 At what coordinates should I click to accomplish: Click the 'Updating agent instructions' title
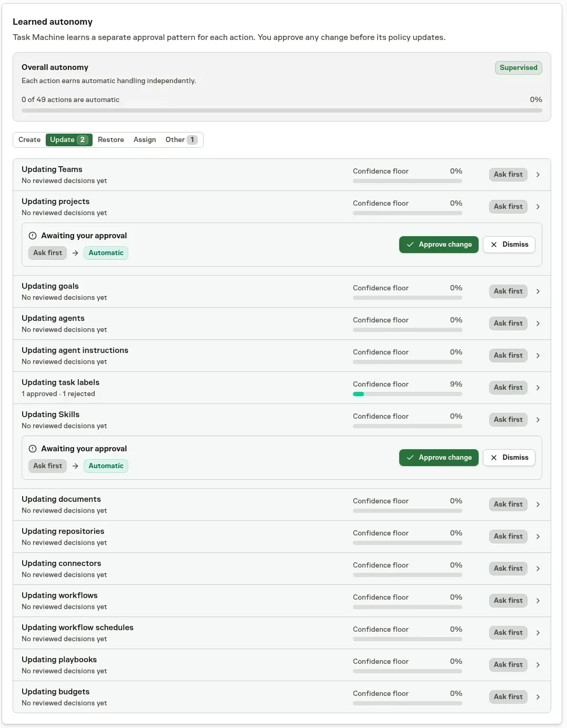click(75, 350)
